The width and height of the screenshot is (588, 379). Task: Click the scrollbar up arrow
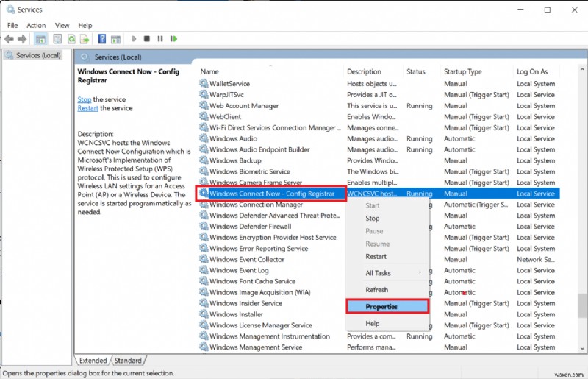pyautogui.click(x=582, y=69)
